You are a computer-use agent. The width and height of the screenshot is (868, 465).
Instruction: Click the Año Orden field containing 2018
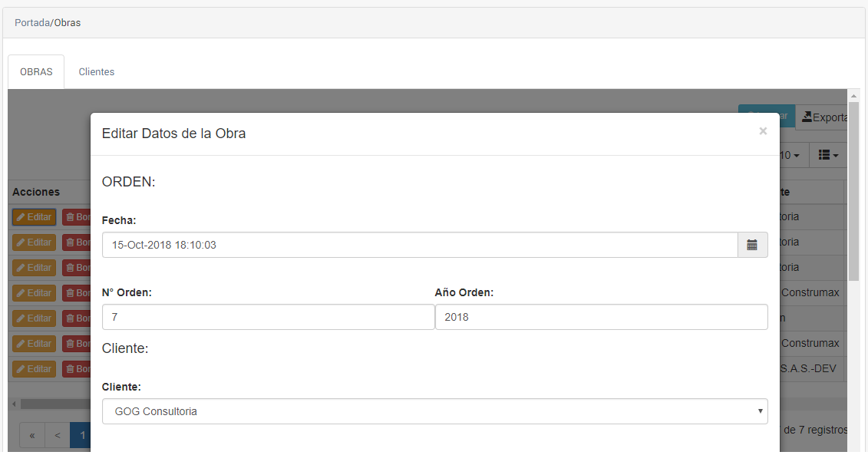pos(601,317)
